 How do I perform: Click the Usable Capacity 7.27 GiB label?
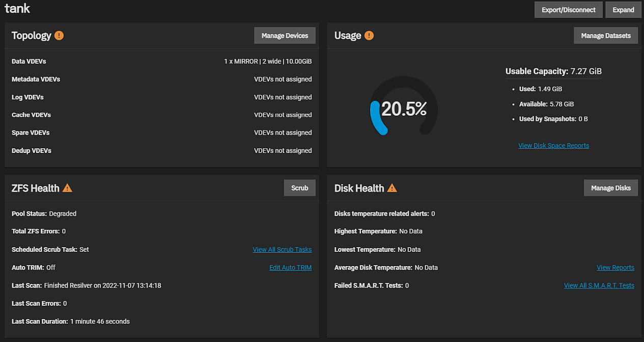point(553,71)
